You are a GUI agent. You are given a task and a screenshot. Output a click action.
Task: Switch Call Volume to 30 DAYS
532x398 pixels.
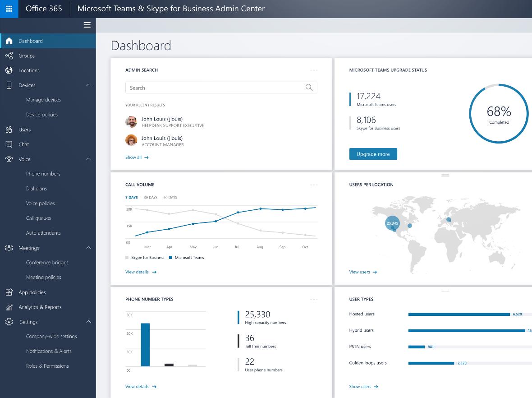(x=151, y=197)
